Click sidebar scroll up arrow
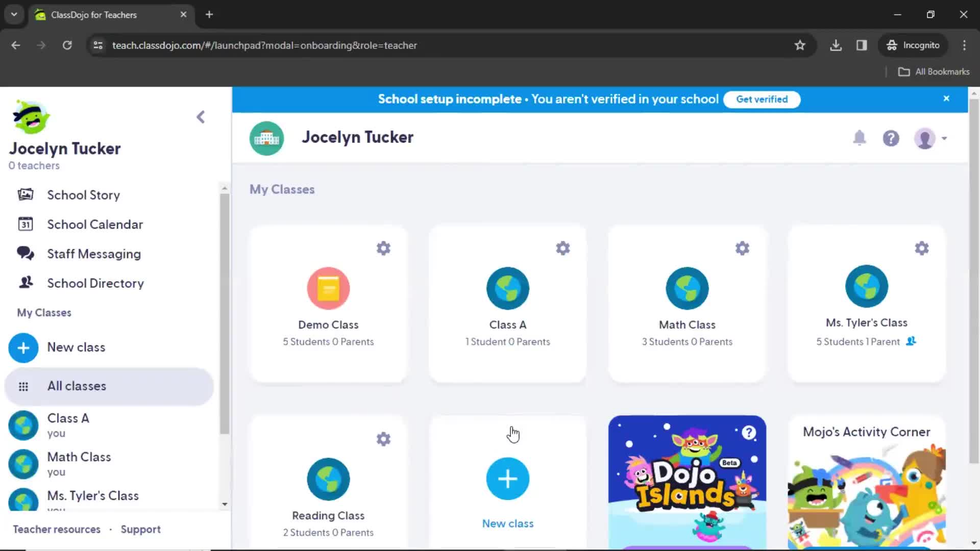The width and height of the screenshot is (980, 551). [x=225, y=188]
